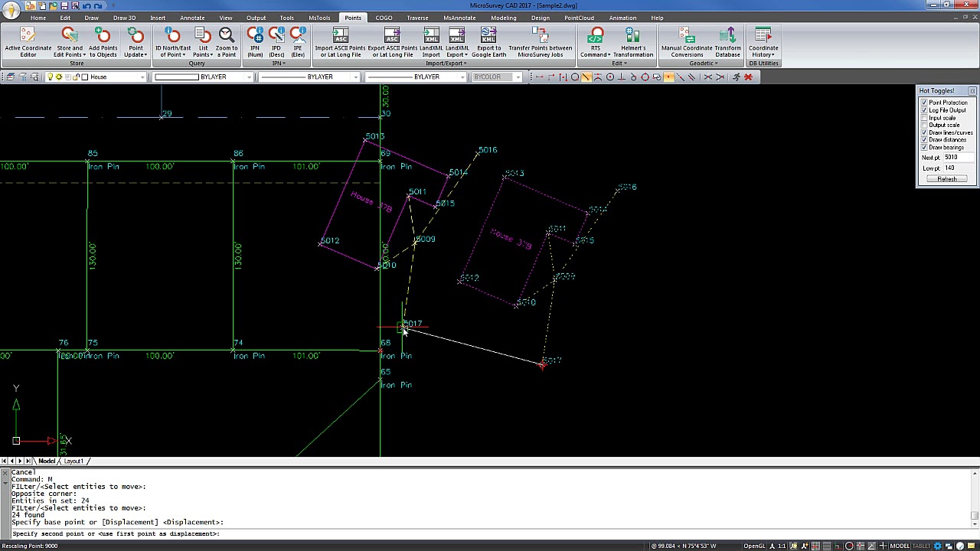This screenshot has width=980, height=551.
Task: Click the Transform Database tool
Action: point(727,42)
